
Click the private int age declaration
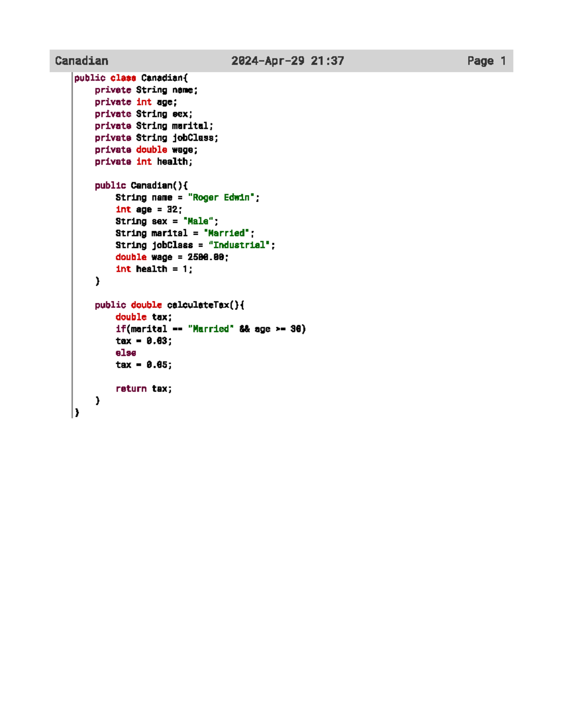tap(136, 102)
